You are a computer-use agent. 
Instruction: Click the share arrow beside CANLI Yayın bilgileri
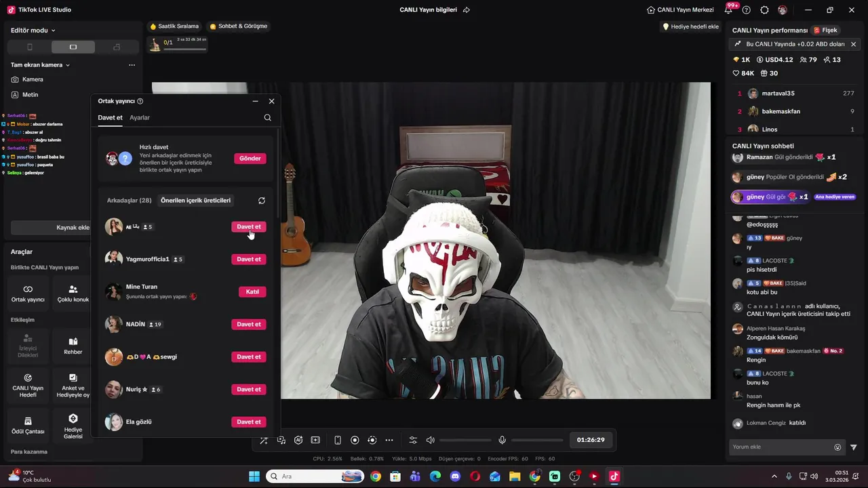[467, 10]
